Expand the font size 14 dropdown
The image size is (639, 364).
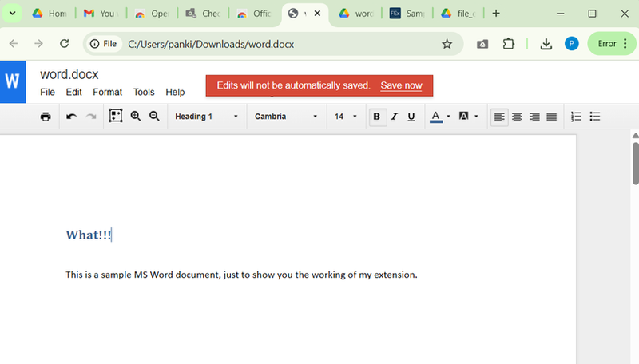[x=346, y=117]
